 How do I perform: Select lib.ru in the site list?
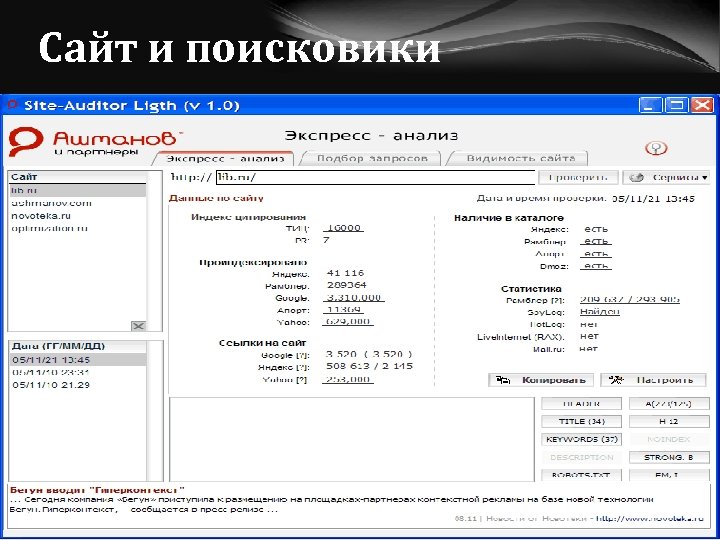click(77, 191)
